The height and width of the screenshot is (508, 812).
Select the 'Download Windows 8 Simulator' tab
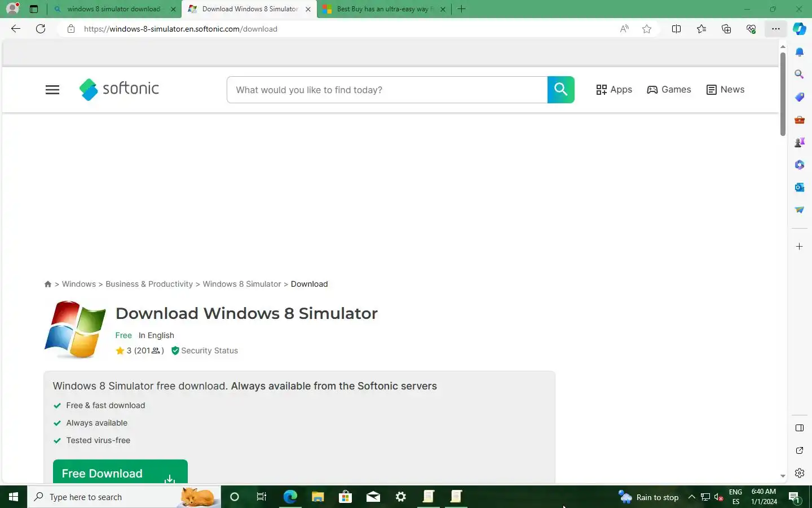(249, 9)
